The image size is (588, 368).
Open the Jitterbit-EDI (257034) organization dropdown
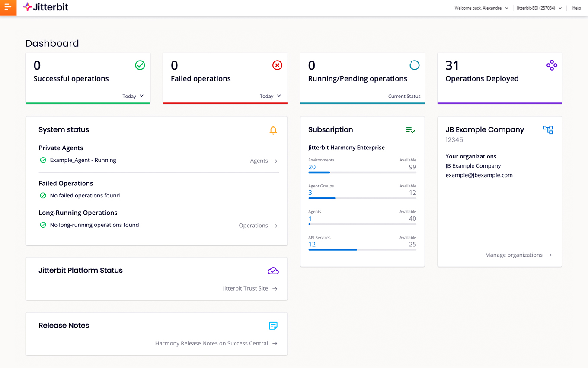(539, 8)
